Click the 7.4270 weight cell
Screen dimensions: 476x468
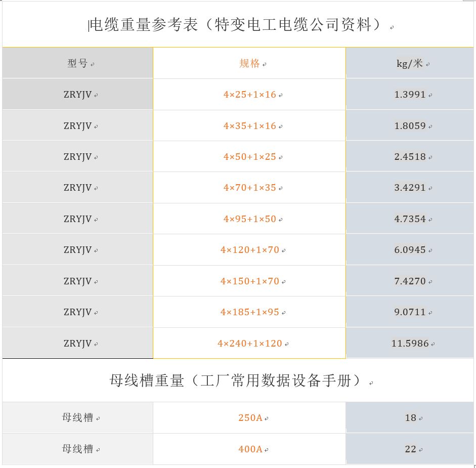tap(410, 281)
